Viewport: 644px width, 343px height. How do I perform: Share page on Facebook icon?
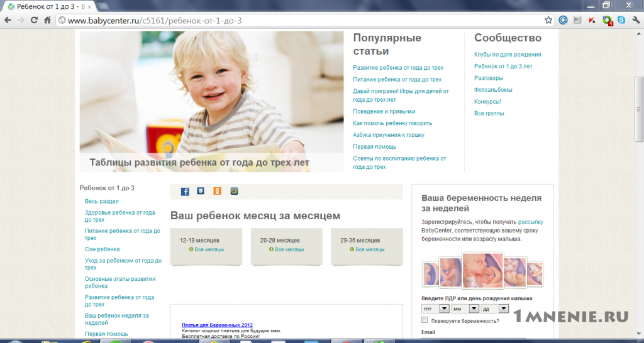[185, 192]
